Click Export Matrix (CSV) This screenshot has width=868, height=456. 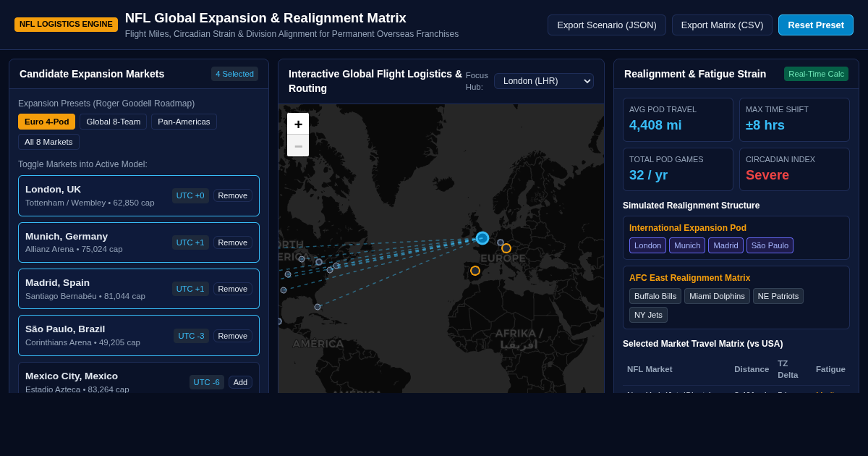722,25
